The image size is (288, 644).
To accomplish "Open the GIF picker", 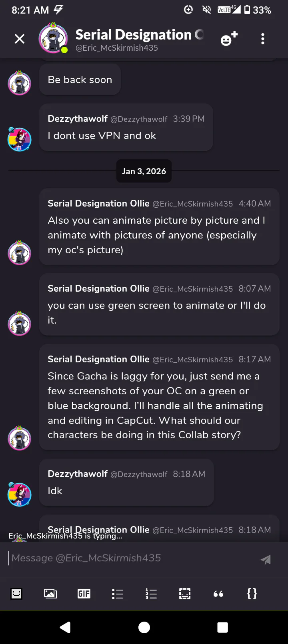I will (84, 594).
